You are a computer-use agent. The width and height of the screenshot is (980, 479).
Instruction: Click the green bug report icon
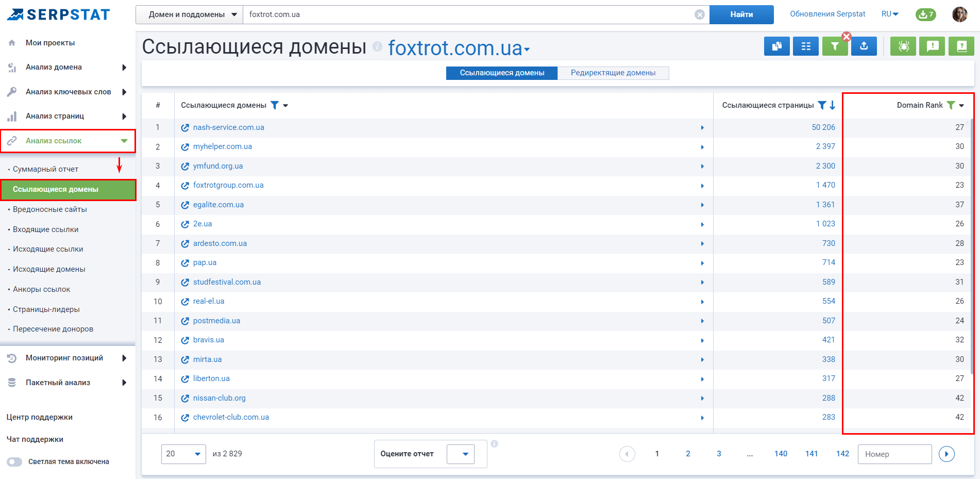pyautogui.click(x=903, y=46)
